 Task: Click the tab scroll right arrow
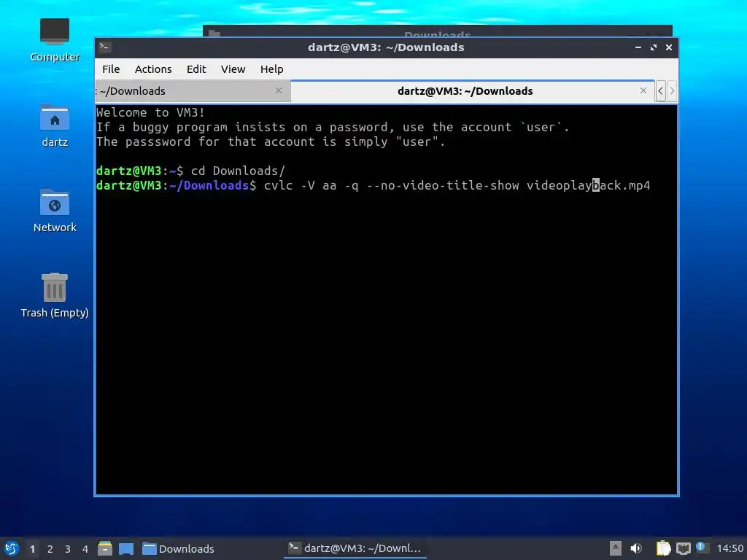[x=672, y=90]
